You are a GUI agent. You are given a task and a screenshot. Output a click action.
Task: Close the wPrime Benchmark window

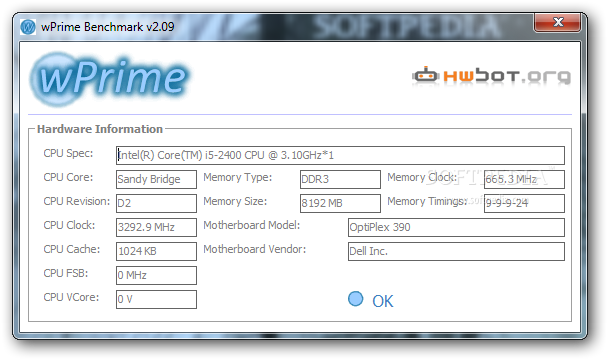click(557, 22)
